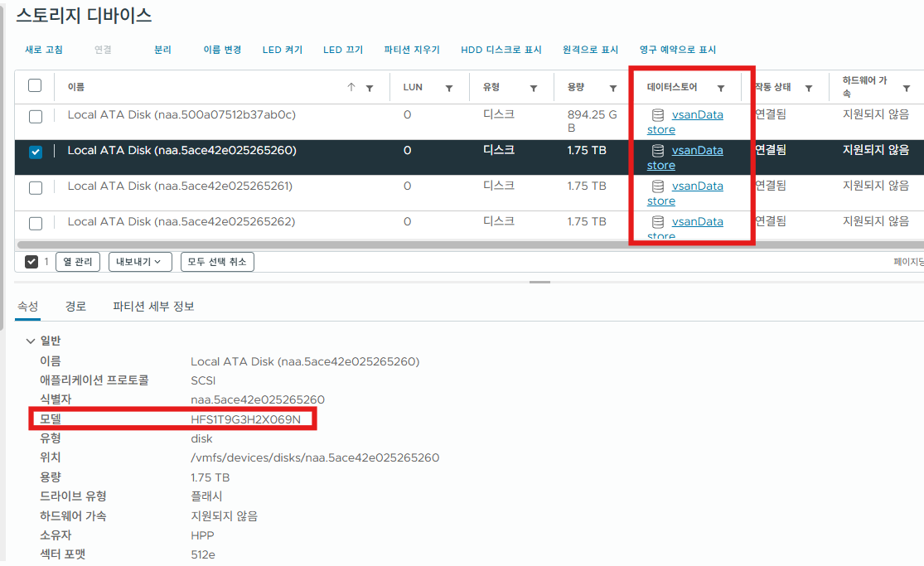Image resolution: width=924 pixels, height=566 pixels.
Task: Click Local ATA Disk (naa.5ace42e025265261) name
Action: tap(180, 186)
